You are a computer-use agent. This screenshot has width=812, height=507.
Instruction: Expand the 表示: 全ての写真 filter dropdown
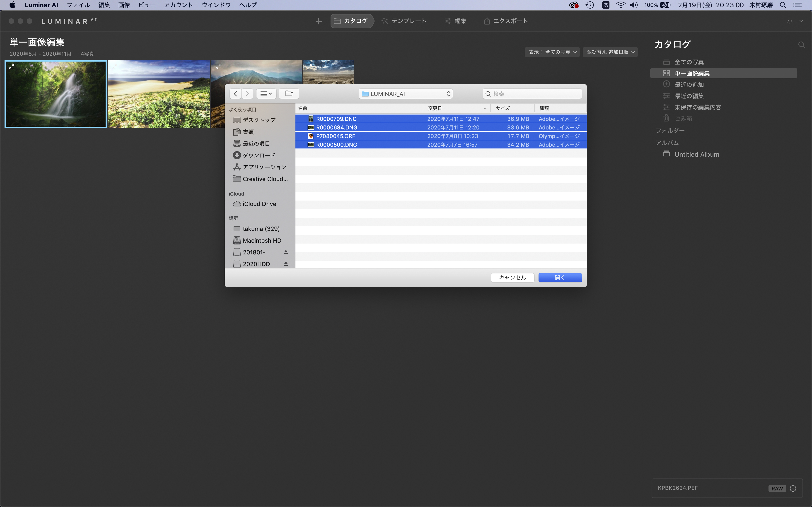pos(552,52)
